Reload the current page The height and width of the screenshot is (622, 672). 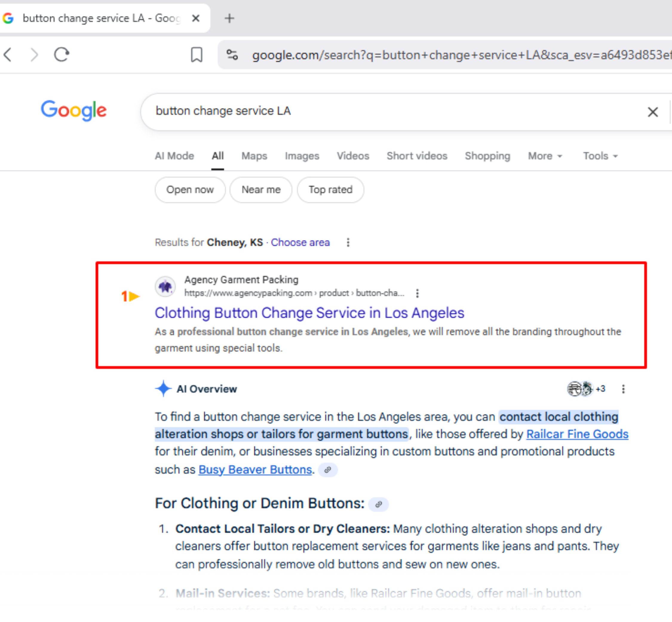click(62, 55)
